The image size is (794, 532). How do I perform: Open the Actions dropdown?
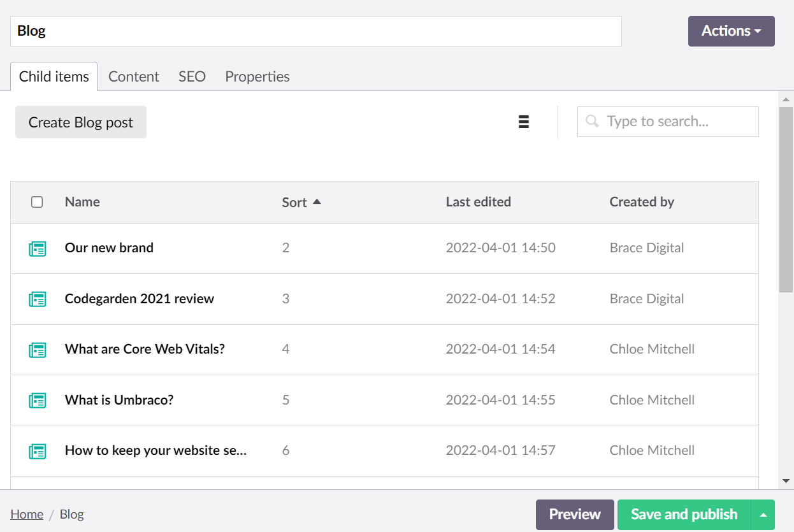(730, 31)
